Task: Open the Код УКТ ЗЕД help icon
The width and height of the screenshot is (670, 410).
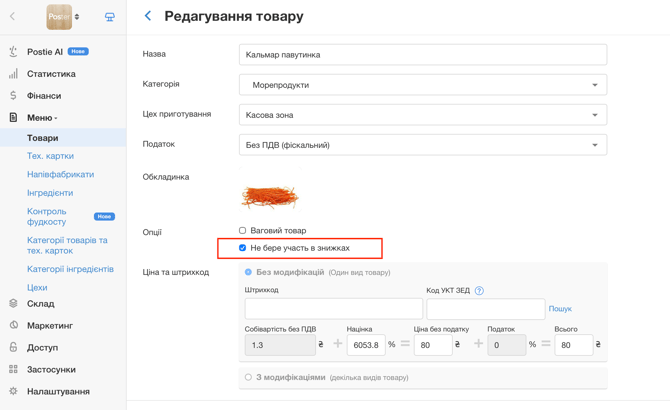Action: (x=479, y=291)
